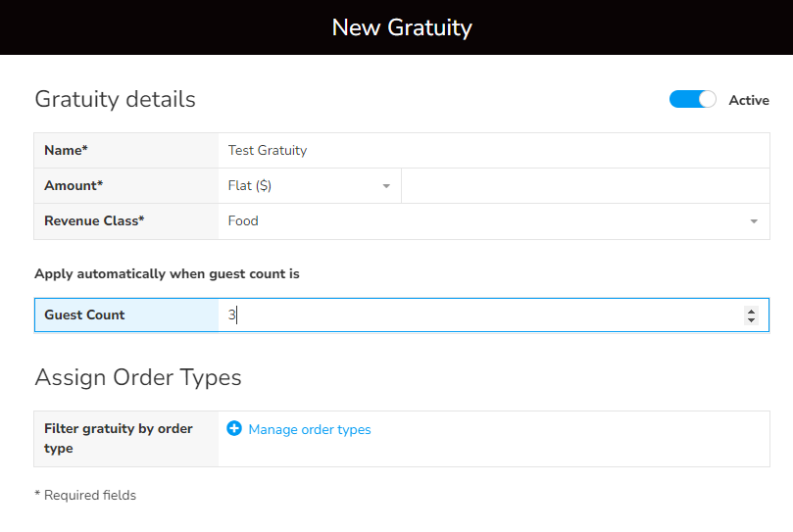Click the Amount* field label
The image size is (793, 532).
coord(74,186)
